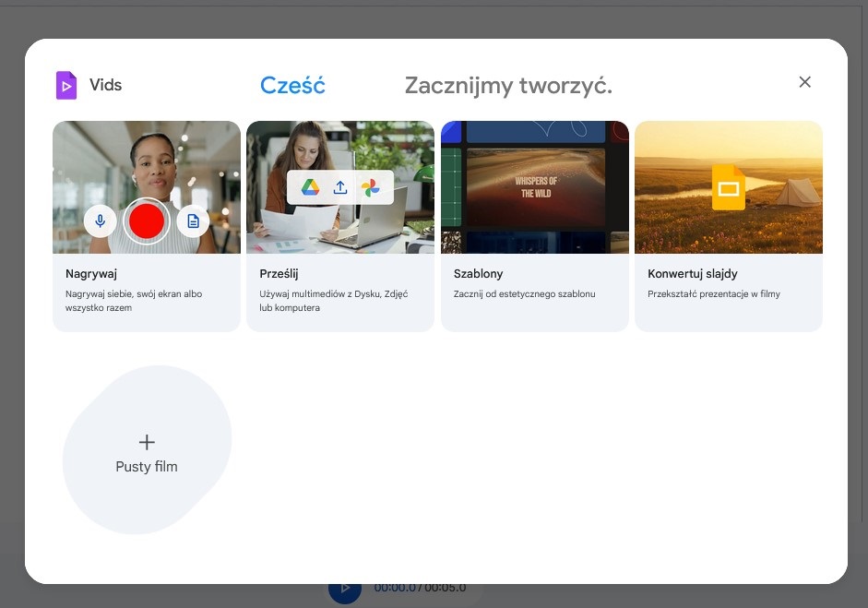Click the yellow Google Slides icon
868x608 pixels.
click(729, 188)
